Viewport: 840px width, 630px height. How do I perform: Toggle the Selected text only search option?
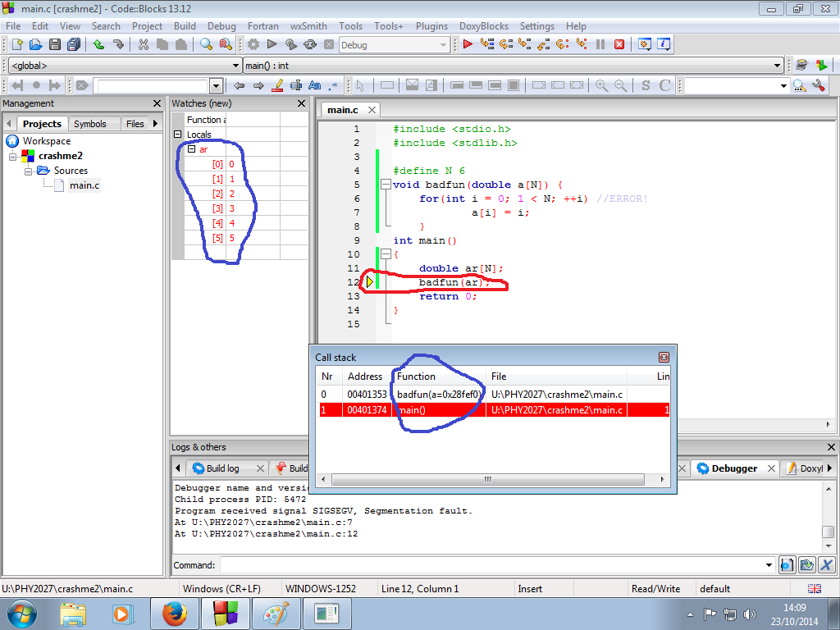[295, 85]
